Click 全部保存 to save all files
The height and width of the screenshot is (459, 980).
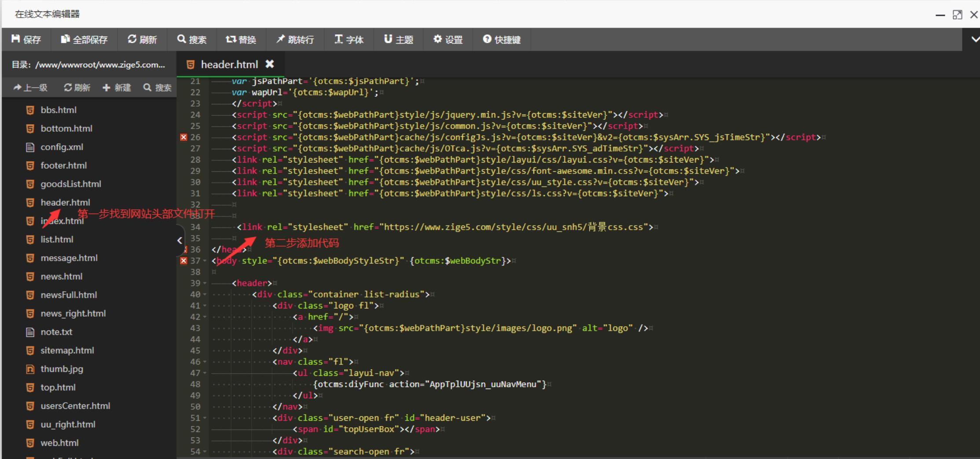tap(84, 40)
